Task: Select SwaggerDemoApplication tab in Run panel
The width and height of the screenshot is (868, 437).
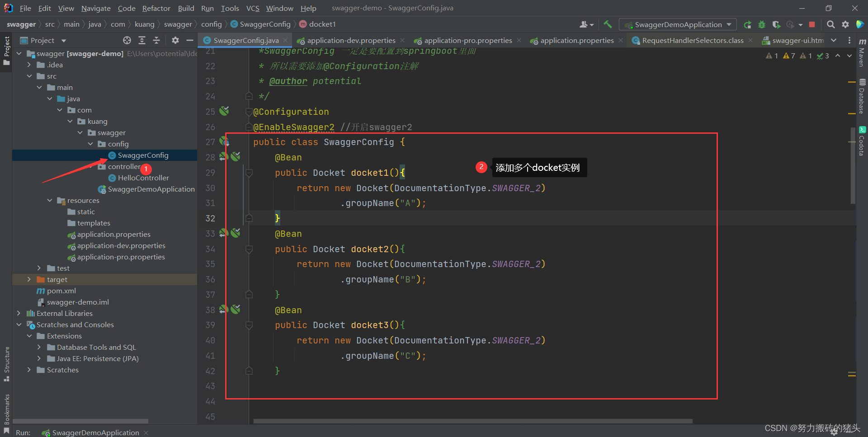Action: pos(95,432)
